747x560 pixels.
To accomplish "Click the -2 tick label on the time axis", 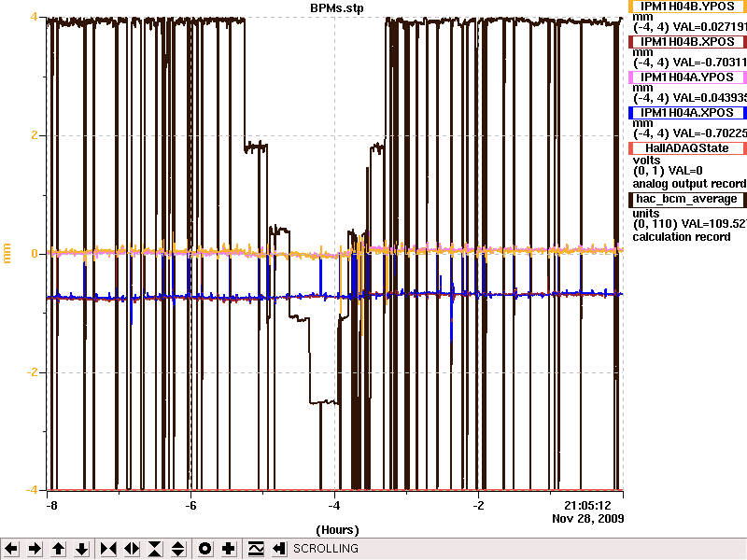I will 478,506.
